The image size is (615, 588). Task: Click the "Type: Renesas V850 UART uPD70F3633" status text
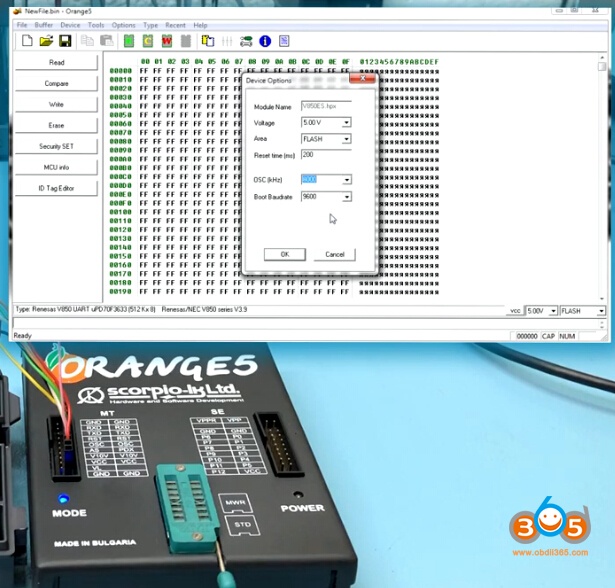point(85,309)
